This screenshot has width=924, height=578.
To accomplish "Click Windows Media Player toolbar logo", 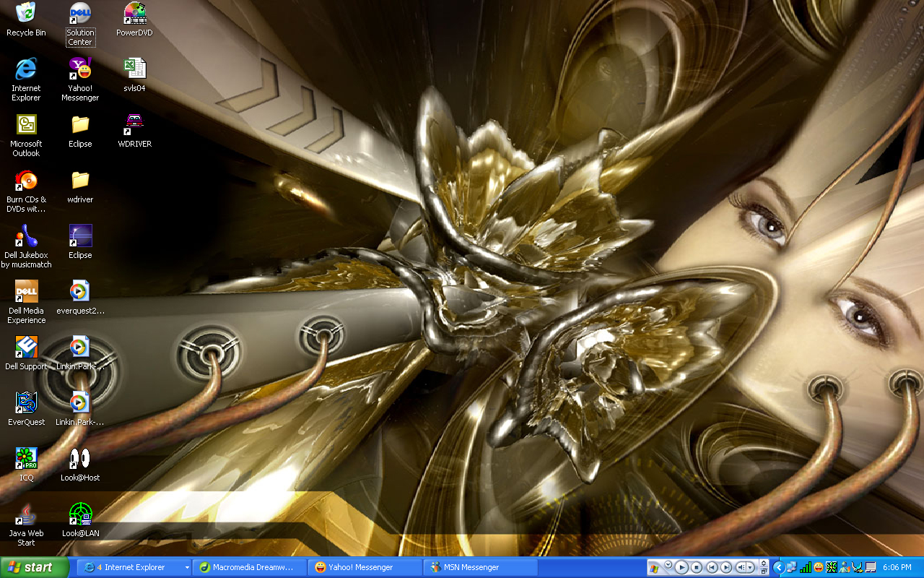I will pos(653,569).
